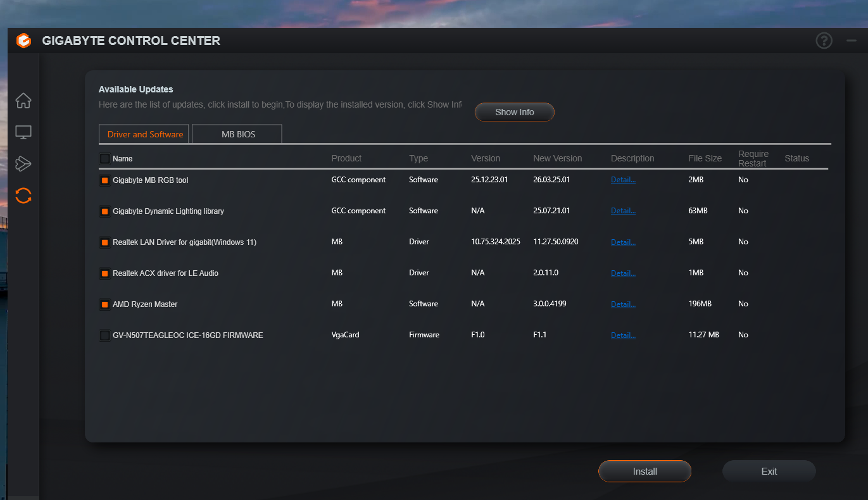
Task: Uncheck Realtek LAN Driver for gigabit
Action: point(104,242)
